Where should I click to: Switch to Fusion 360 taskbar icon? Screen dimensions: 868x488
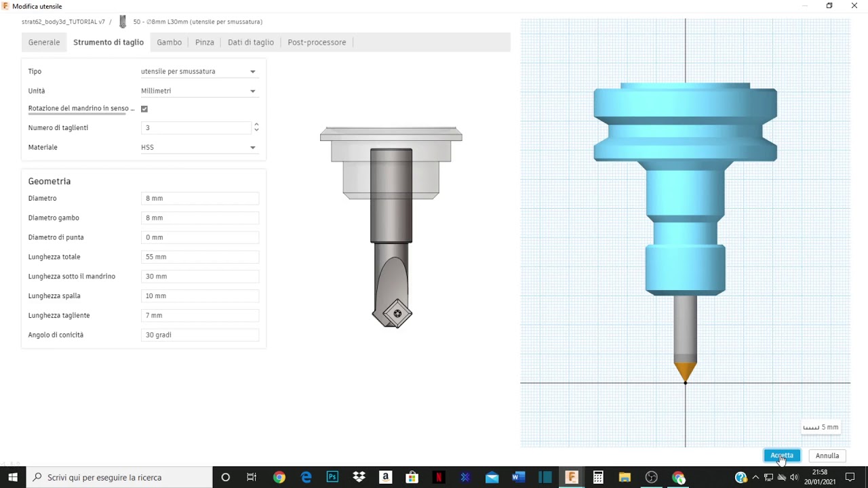click(572, 477)
